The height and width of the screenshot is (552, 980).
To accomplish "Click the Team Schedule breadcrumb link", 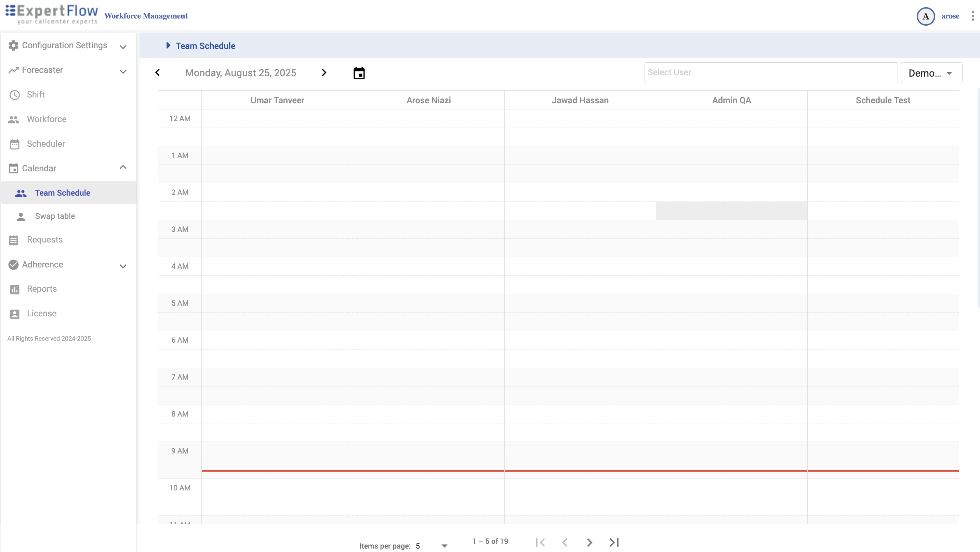I will 206,45.
